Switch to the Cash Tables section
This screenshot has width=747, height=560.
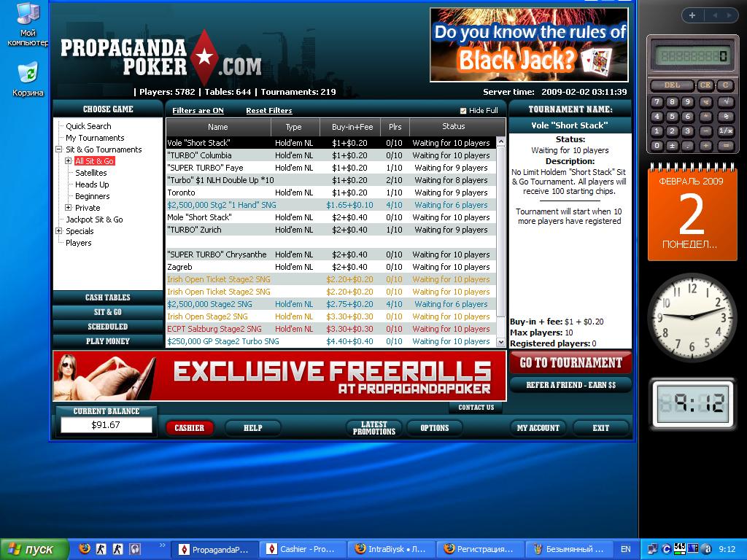click(107, 297)
